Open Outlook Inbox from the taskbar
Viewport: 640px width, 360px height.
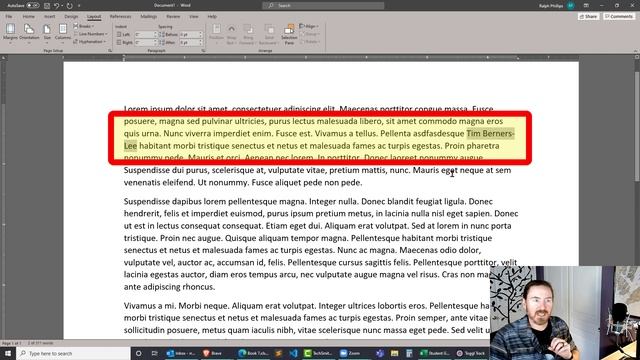181,353
